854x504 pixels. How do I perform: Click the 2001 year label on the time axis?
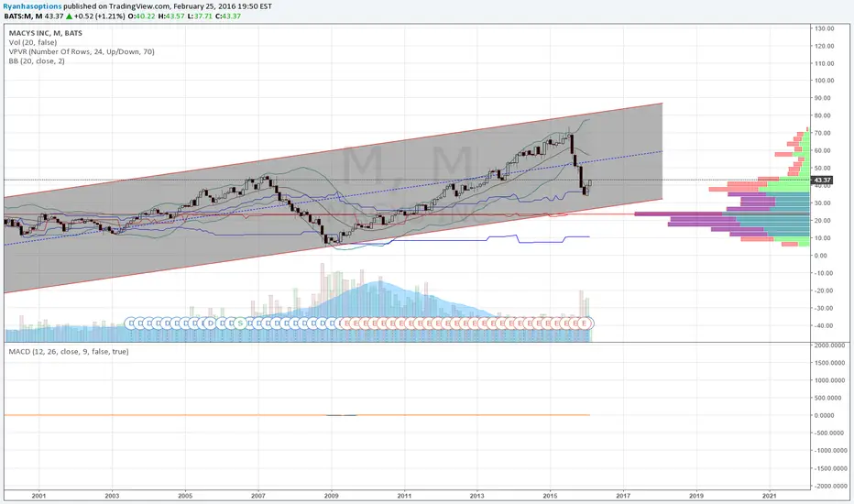[x=38, y=496]
